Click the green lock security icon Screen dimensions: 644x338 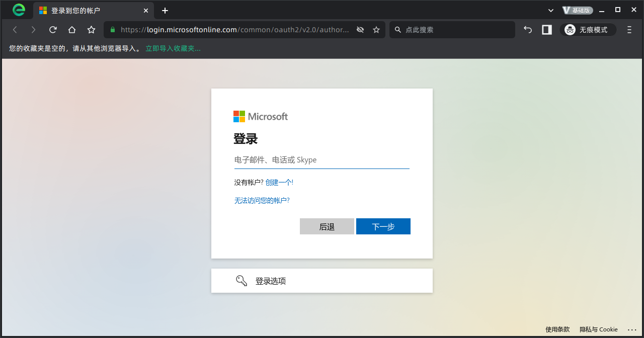pos(112,30)
